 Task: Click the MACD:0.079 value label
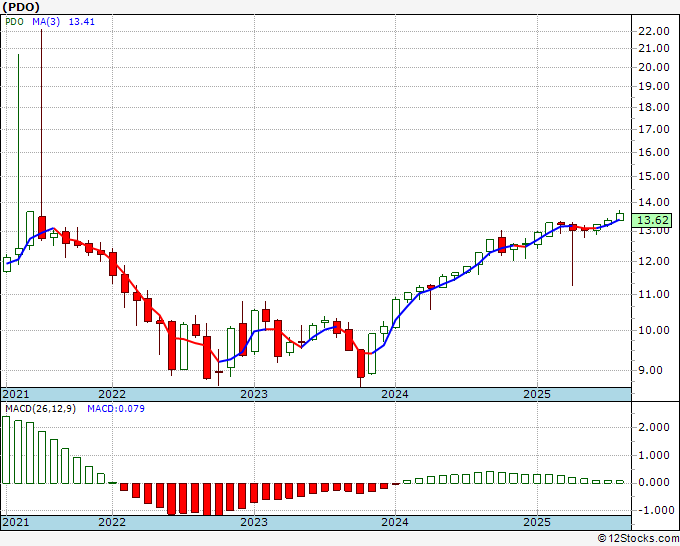[x=116, y=409]
